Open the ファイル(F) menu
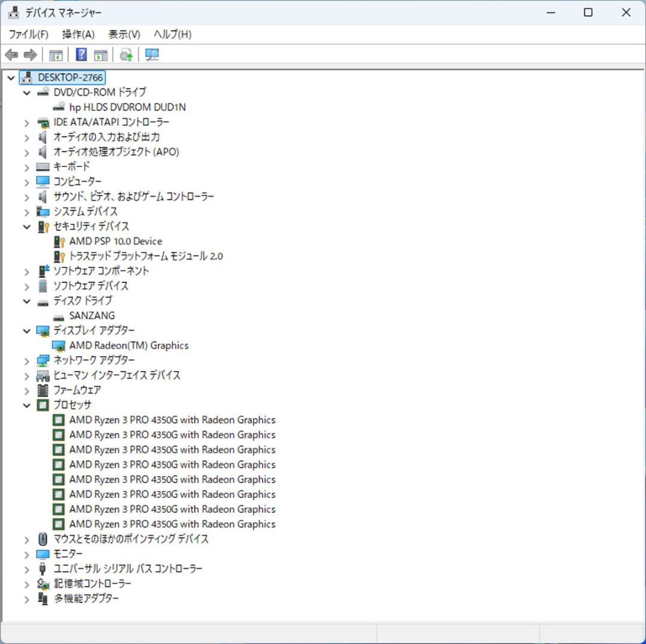Image resolution: width=646 pixels, height=644 pixels. 28,34
